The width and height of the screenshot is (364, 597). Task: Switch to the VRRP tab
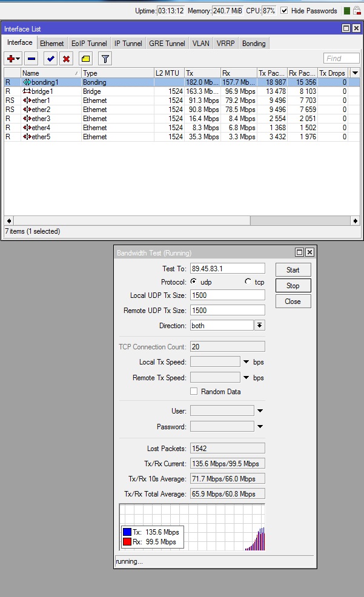click(x=225, y=44)
